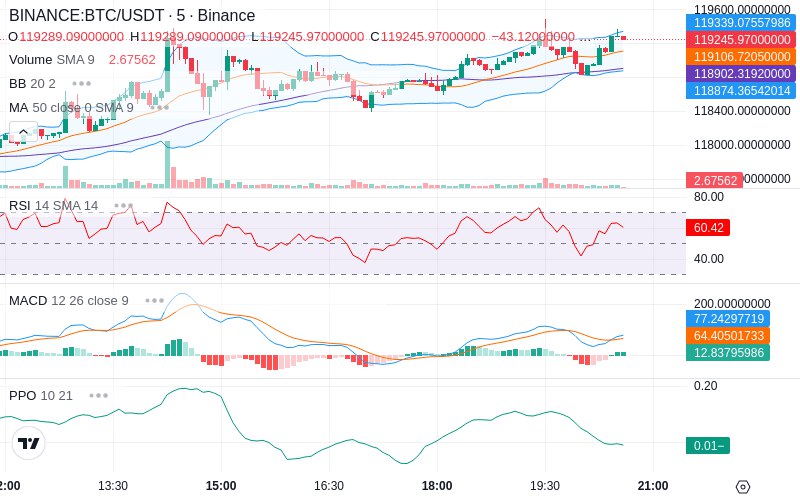Click the 80.00 RSI scale label
Viewport: 800px width, 500px height.
click(709, 197)
